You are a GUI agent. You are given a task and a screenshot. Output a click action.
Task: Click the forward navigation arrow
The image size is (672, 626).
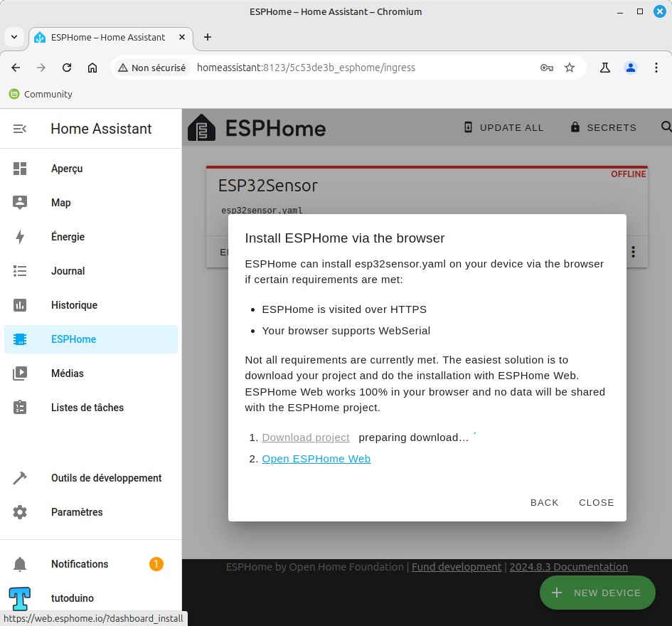[x=41, y=68]
